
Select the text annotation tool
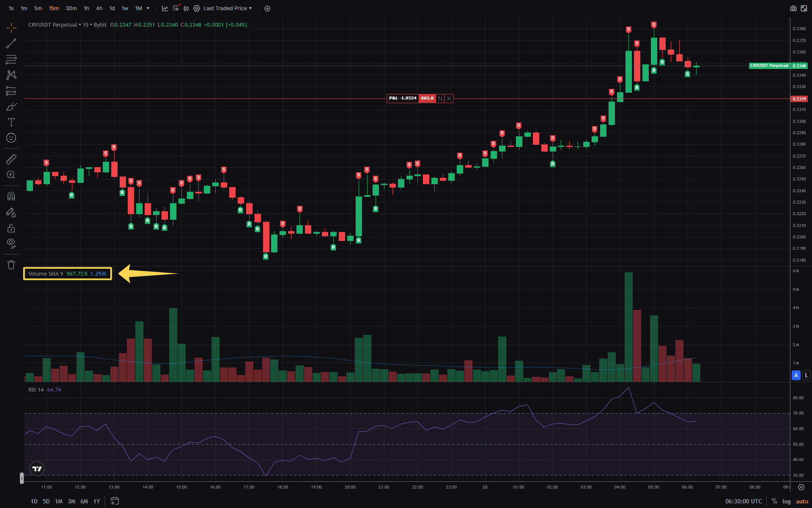(11, 122)
